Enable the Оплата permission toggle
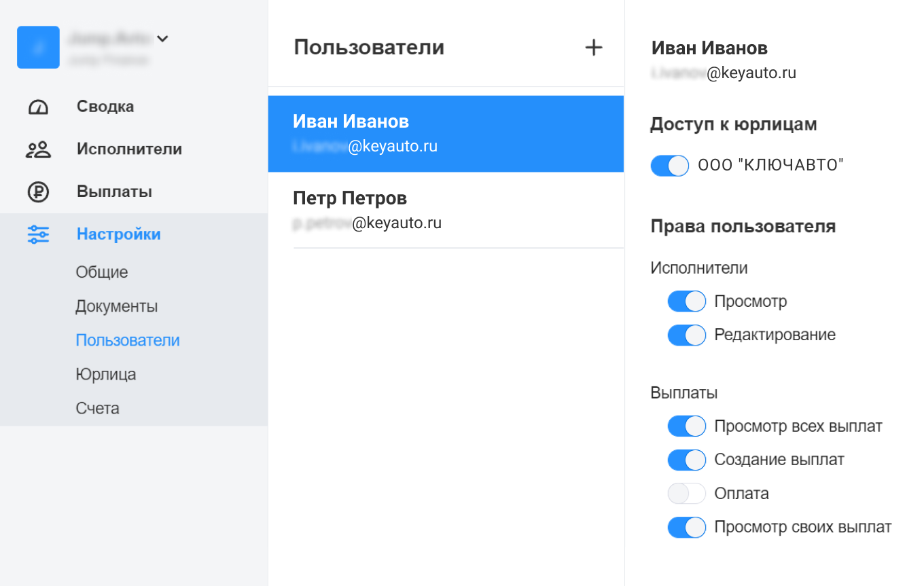The image size is (924, 586). tap(686, 493)
